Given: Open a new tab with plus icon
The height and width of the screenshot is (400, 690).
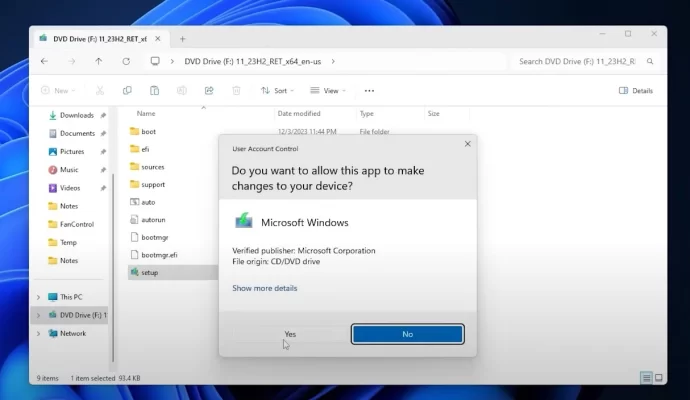Looking at the screenshot, I should click(x=182, y=38).
